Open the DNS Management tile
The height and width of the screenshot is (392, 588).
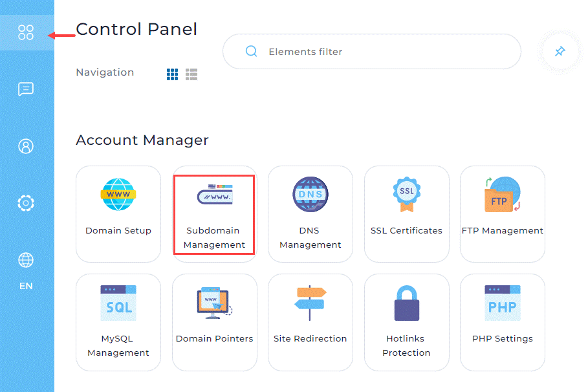(x=310, y=213)
